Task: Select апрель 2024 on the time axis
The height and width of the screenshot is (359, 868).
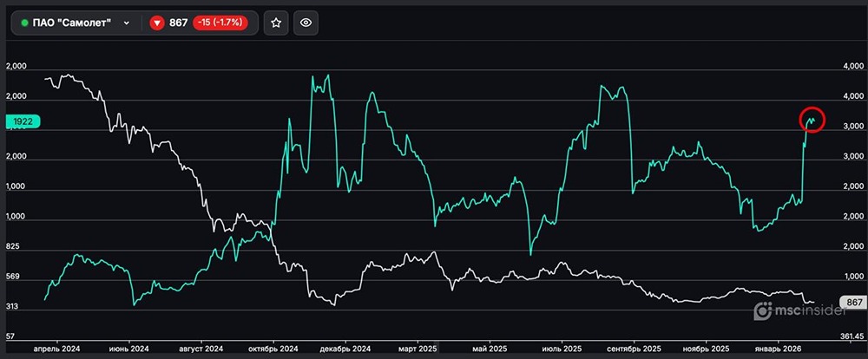Action: [x=56, y=349]
